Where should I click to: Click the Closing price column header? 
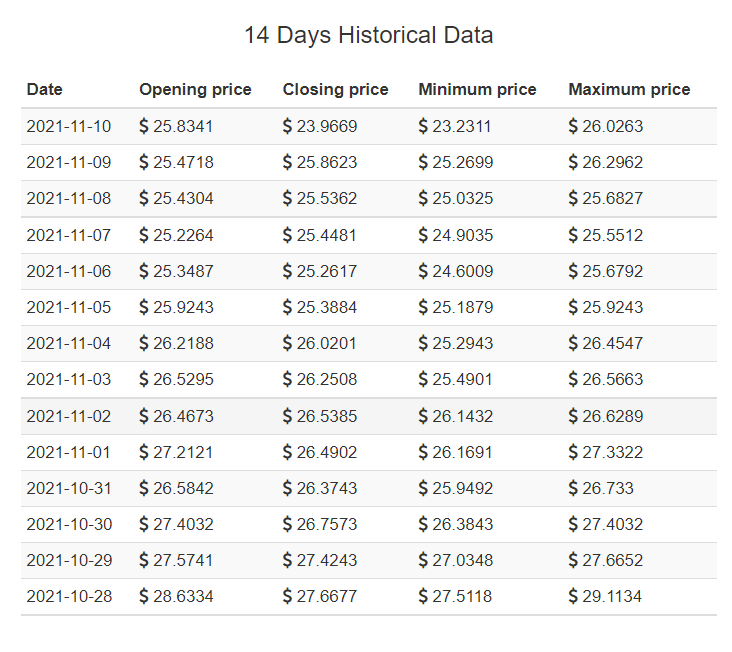335,90
